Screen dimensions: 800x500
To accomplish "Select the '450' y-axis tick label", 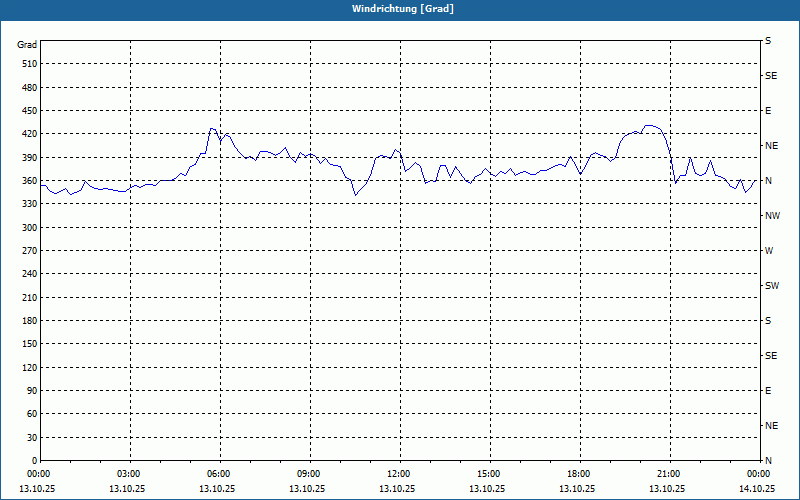I will coord(30,111).
